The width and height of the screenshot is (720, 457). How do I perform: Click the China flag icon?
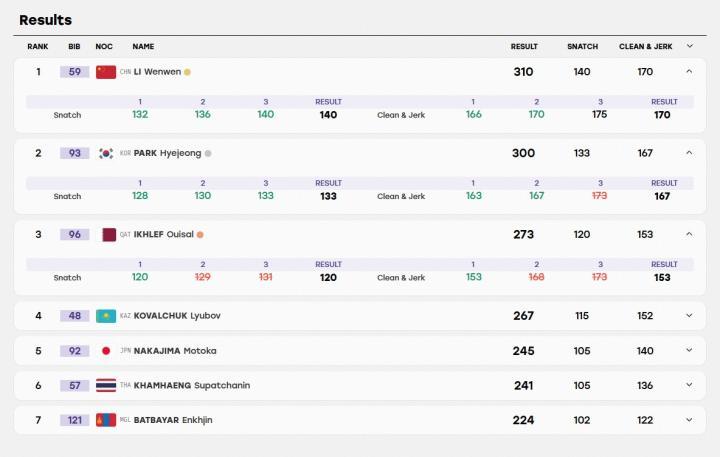point(106,72)
